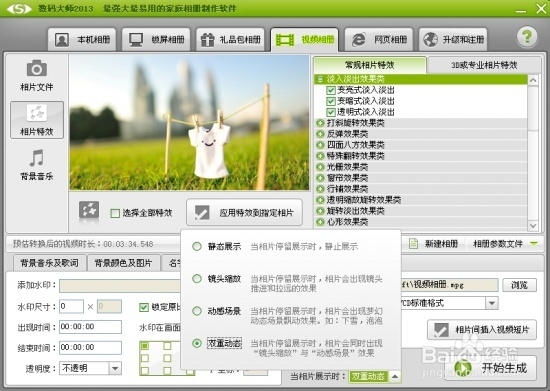This screenshot has width=550, height=391.
Task: Click the effects list scroll down arrow
Action: coord(533,225)
